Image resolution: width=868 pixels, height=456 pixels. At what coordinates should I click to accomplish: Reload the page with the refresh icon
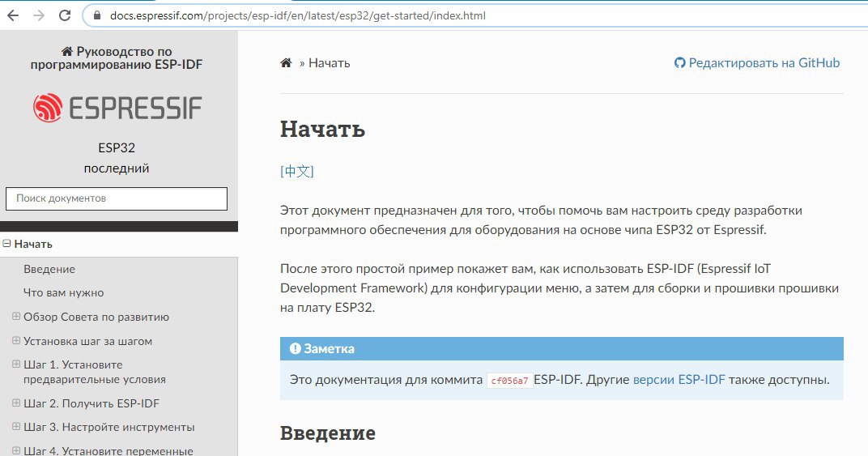tap(65, 15)
